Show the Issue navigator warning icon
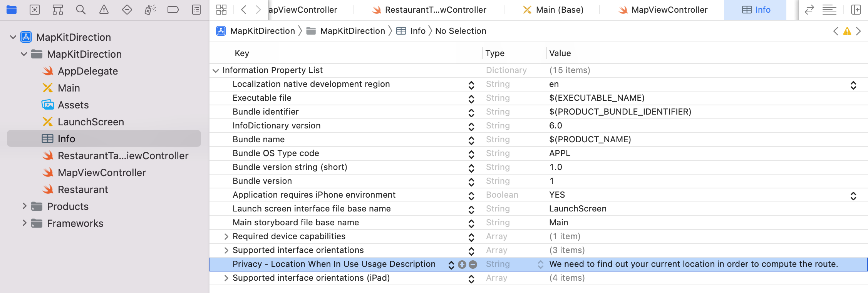Image resolution: width=868 pixels, height=293 pixels. coord(104,10)
